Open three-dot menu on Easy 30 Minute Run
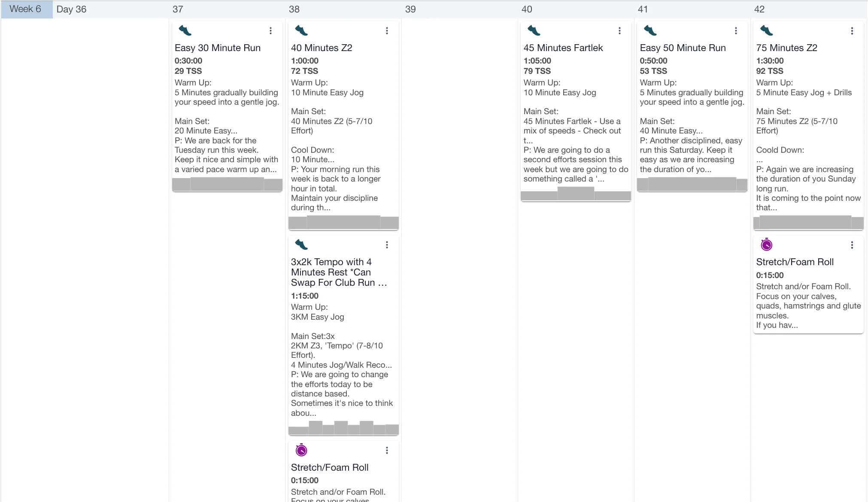This screenshot has width=868, height=502. [x=270, y=31]
